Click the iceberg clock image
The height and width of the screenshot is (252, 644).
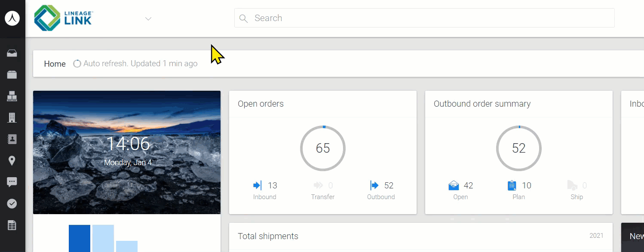coord(127,152)
